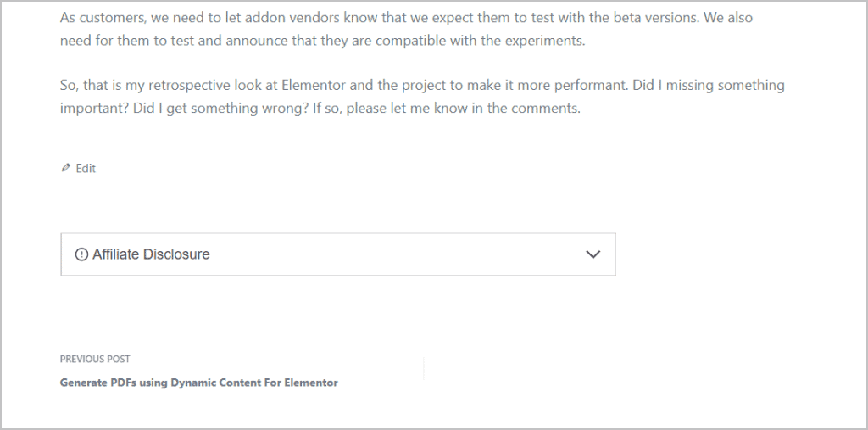Click the pencil icon beside Edit
Image resolution: width=868 pixels, height=430 pixels.
coord(66,167)
